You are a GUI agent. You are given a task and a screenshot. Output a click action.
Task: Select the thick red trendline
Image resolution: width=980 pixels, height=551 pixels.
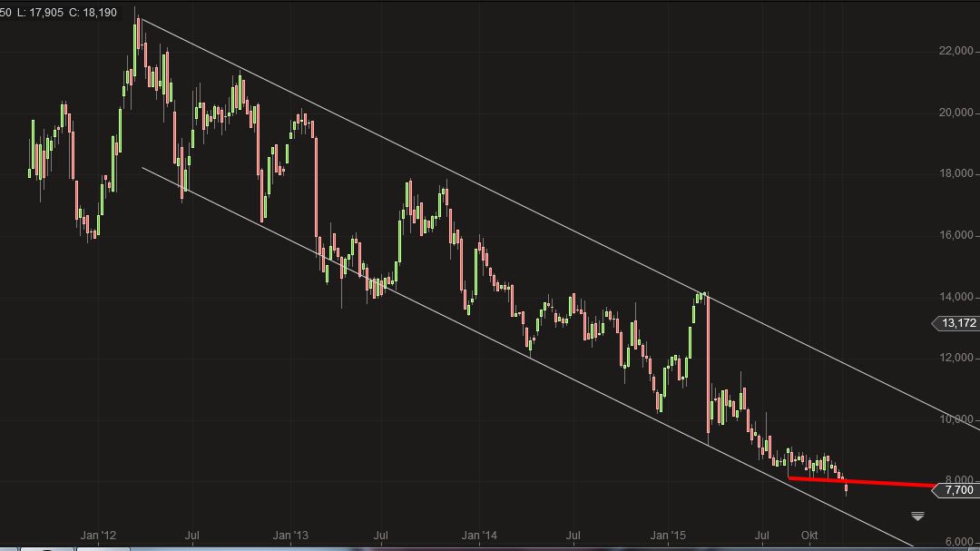[x=889, y=483]
